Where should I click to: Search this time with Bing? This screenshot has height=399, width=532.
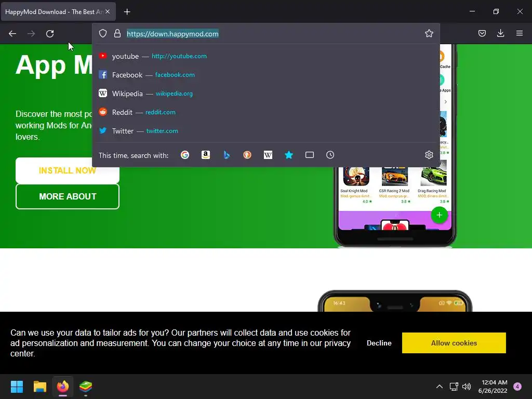[227, 155]
